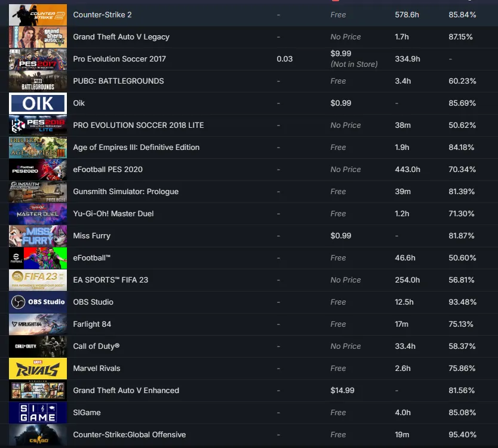Select the CS:GO cover thumbnail
The height and width of the screenshot is (448, 498).
(x=38, y=435)
